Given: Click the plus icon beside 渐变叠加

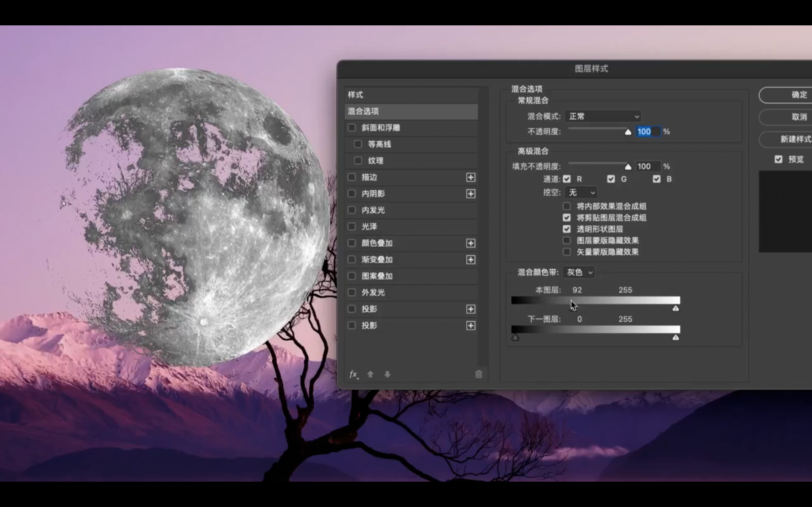Looking at the screenshot, I should click(x=470, y=260).
